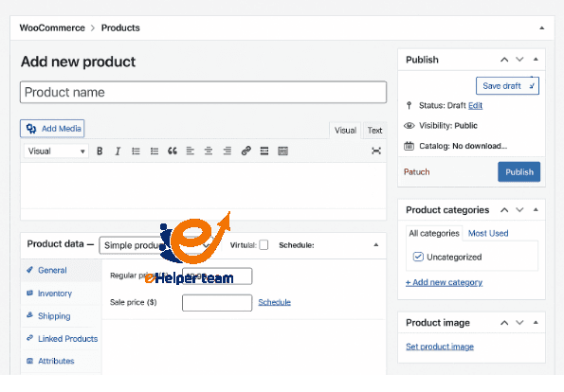Select the Most Used categories tab
The height and width of the screenshot is (392, 564).
488,234
